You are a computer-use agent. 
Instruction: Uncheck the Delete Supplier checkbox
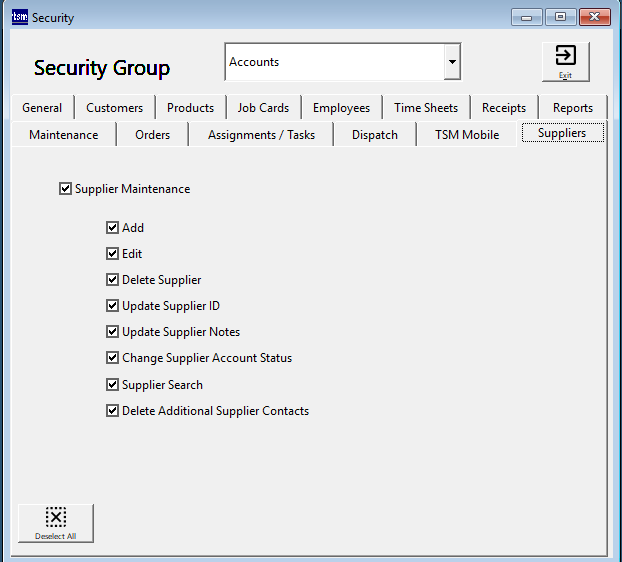[x=113, y=280]
